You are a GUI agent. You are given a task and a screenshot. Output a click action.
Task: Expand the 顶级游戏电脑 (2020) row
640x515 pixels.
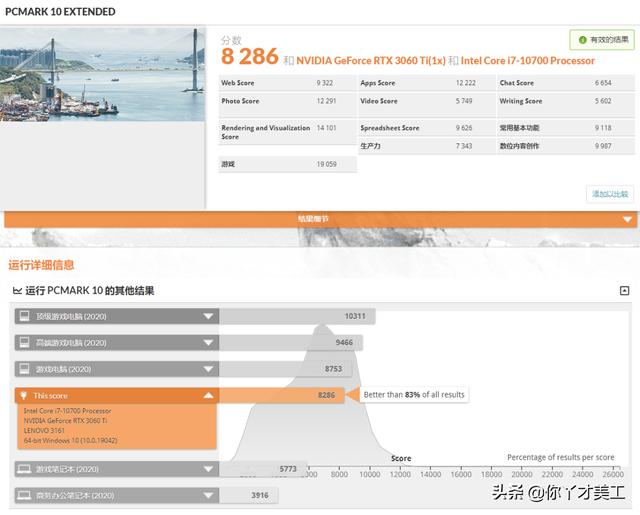point(117,316)
